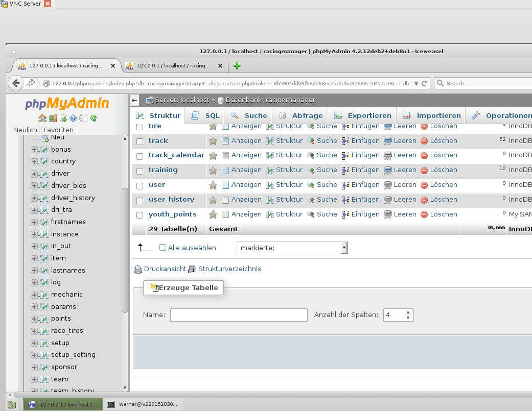Click Einfügen for track_calendar table
Image resolution: width=532 pixels, height=411 pixels.
[361, 155]
